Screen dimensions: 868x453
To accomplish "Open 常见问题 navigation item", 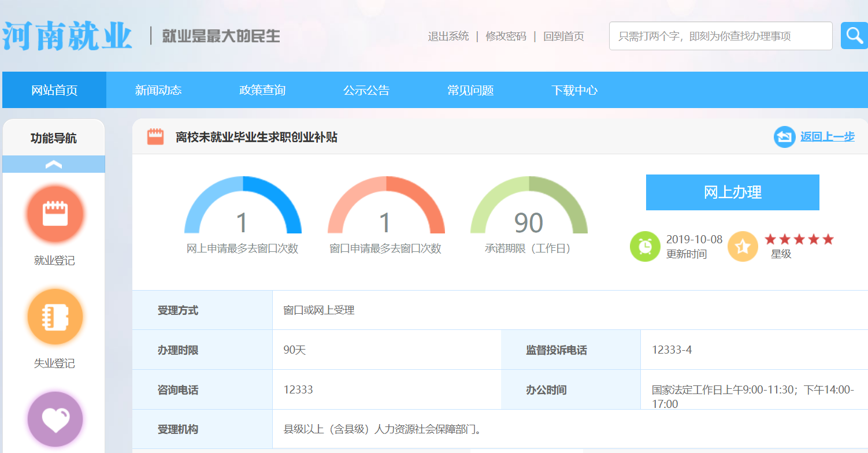I will point(470,90).
